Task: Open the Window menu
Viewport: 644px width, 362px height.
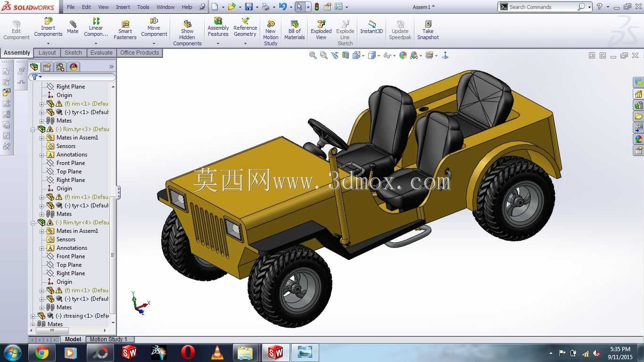Action: (165, 7)
